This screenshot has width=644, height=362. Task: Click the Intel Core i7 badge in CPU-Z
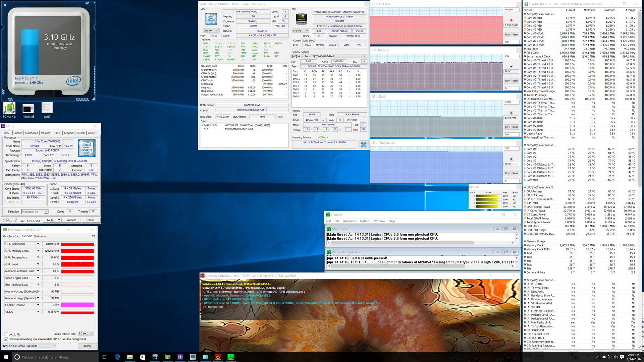tap(87, 148)
